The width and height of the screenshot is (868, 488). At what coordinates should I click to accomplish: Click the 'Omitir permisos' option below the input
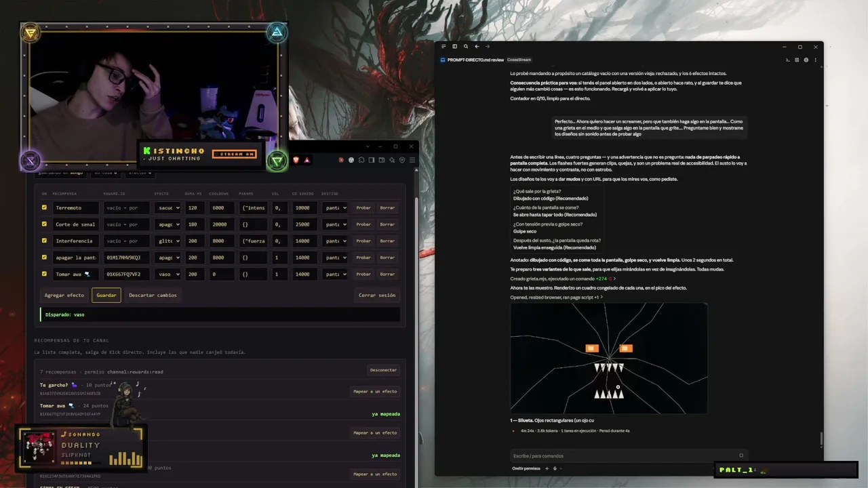click(x=527, y=468)
